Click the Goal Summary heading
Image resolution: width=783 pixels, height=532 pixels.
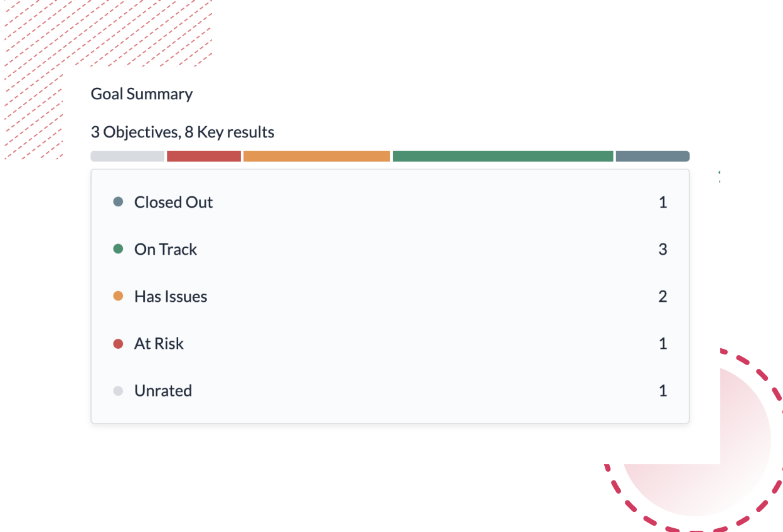142,94
